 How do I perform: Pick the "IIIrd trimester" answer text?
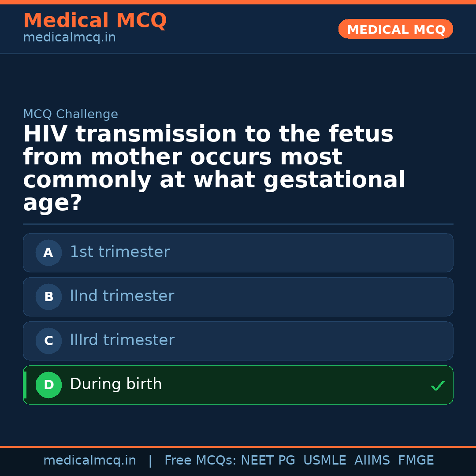[122, 340]
